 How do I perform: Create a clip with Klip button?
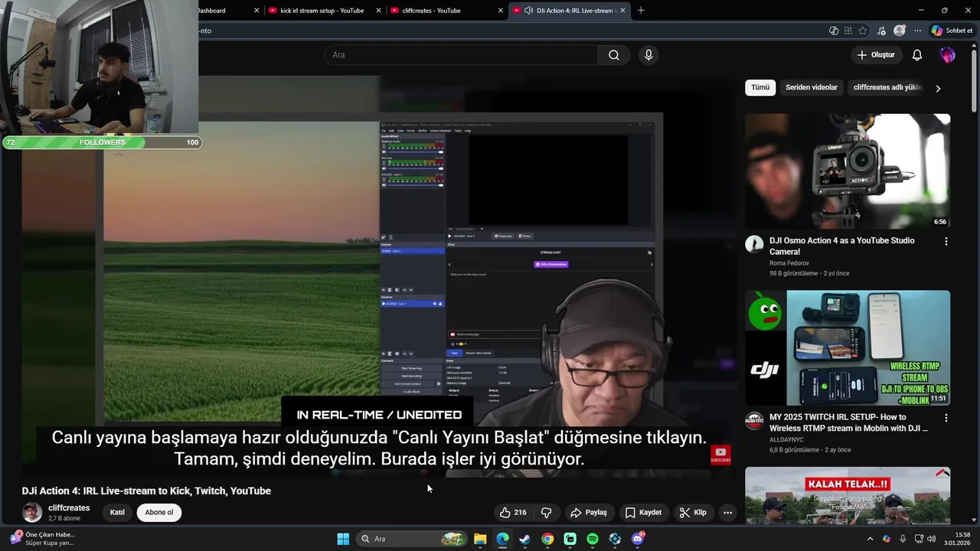pyautogui.click(x=693, y=513)
